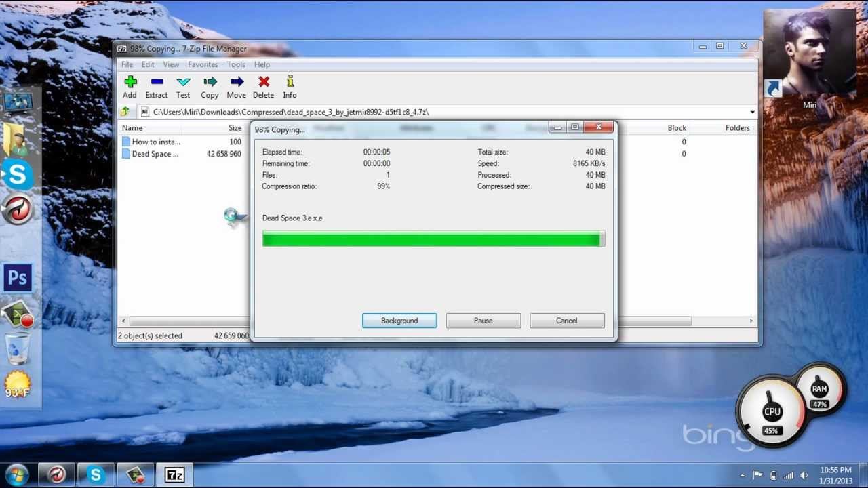The height and width of the screenshot is (488, 868).
Task: Open the Recycle Bin in the sidebar
Action: click(x=17, y=349)
